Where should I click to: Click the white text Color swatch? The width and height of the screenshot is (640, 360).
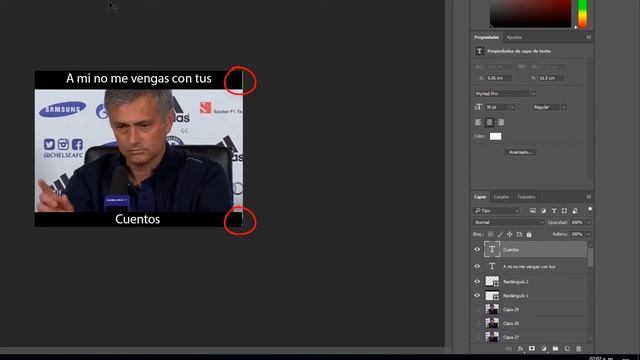coord(496,136)
